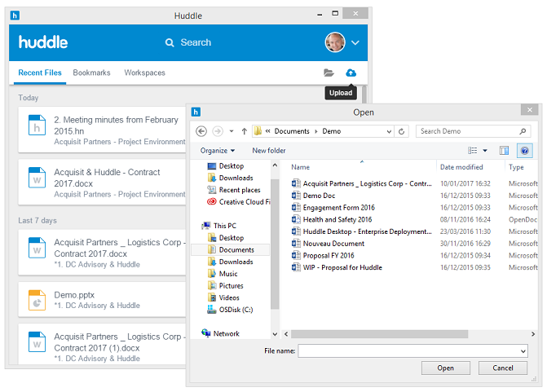Sort by the Type column

coord(516,167)
